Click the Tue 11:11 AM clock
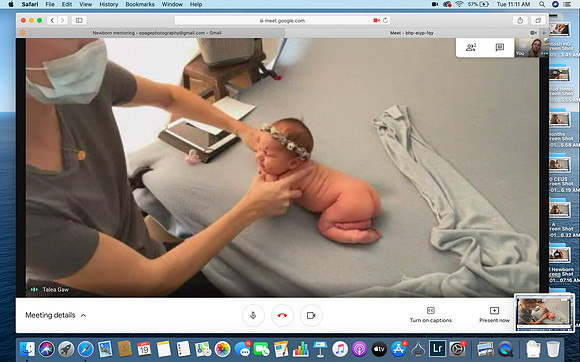 pyautogui.click(x=513, y=4)
